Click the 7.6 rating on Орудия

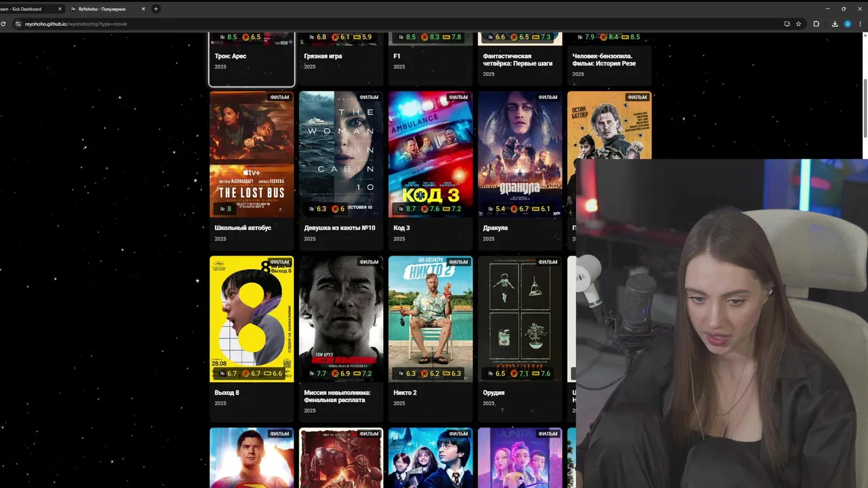coord(546,373)
